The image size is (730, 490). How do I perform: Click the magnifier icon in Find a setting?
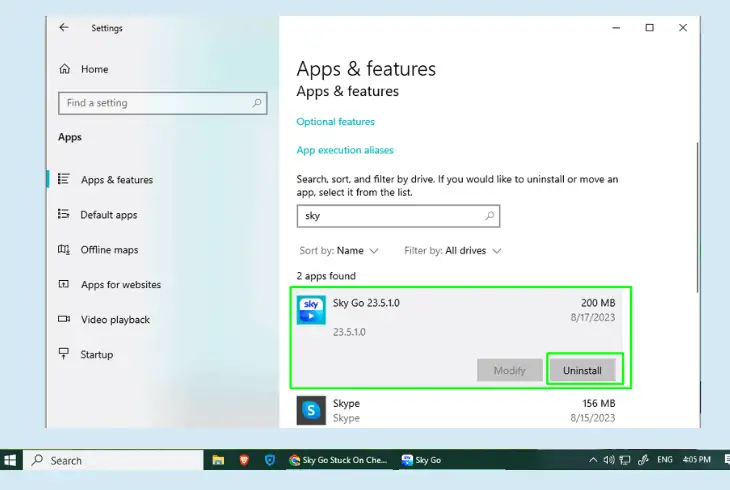point(257,103)
